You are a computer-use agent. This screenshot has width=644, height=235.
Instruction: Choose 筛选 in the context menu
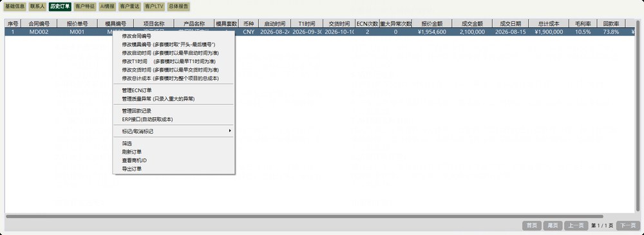pyautogui.click(x=174, y=144)
